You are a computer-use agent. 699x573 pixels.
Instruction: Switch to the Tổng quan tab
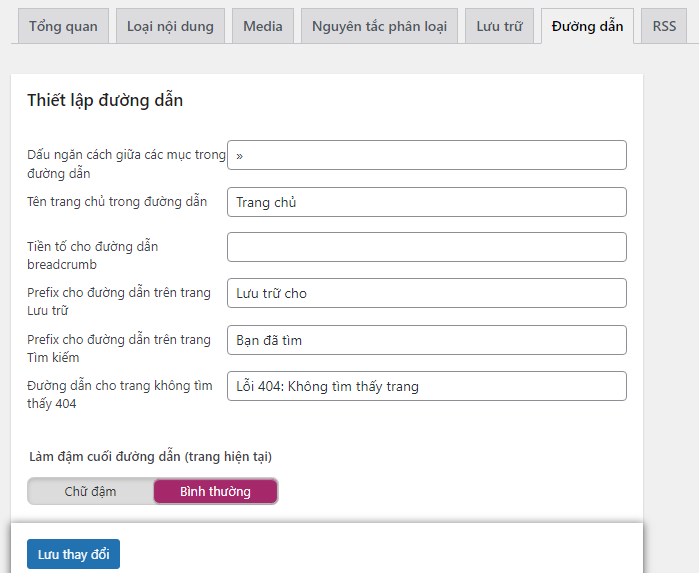[x=63, y=26]
